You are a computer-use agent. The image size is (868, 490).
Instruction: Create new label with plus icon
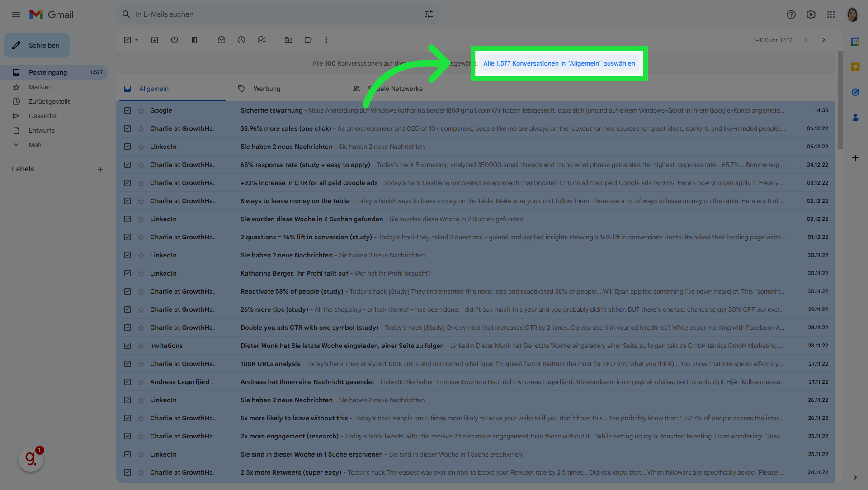(x=100, y=169)
